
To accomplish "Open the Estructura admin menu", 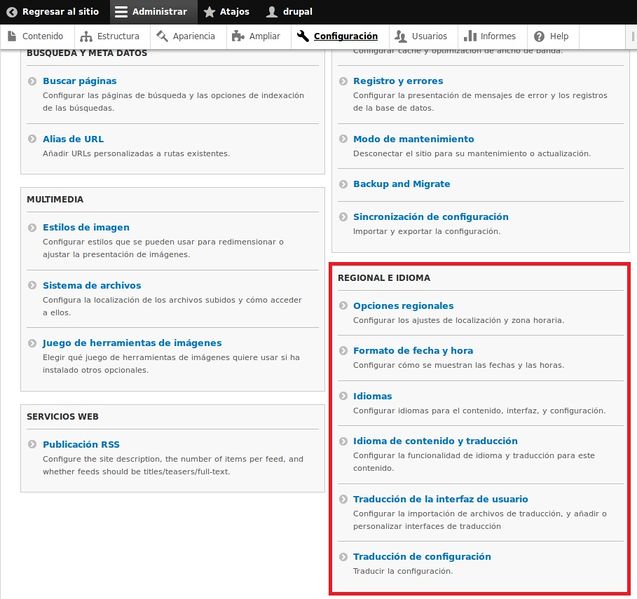I will coord(112,37).
